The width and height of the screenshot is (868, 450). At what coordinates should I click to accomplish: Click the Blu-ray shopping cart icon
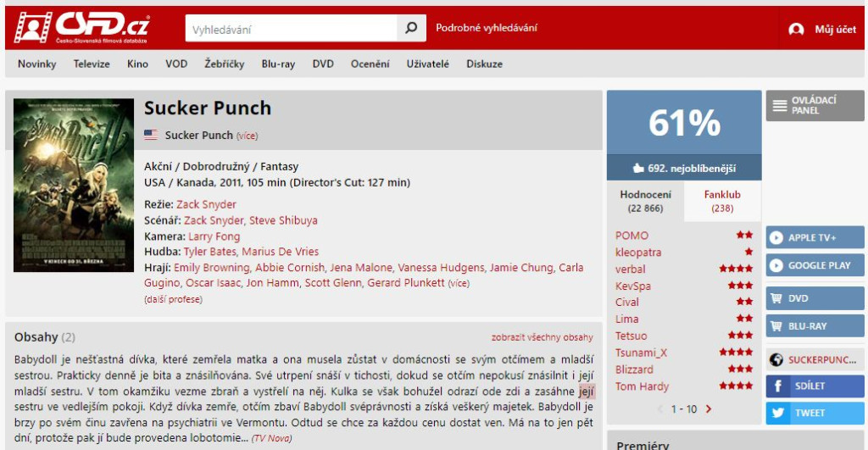click(776, 326)
